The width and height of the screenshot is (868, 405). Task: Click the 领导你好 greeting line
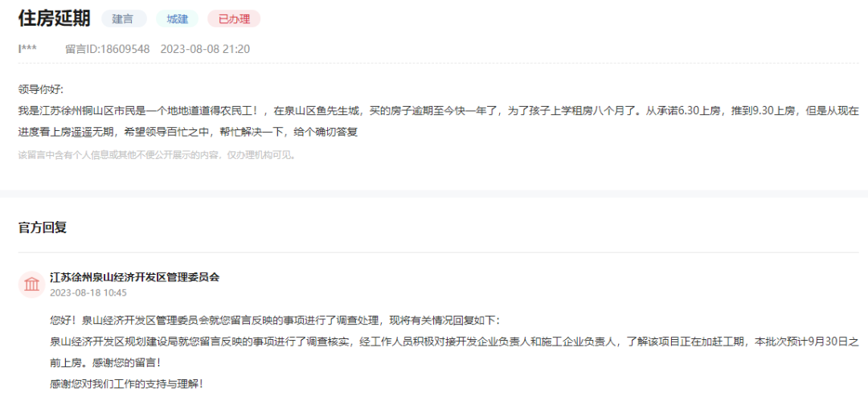point(41,89)
